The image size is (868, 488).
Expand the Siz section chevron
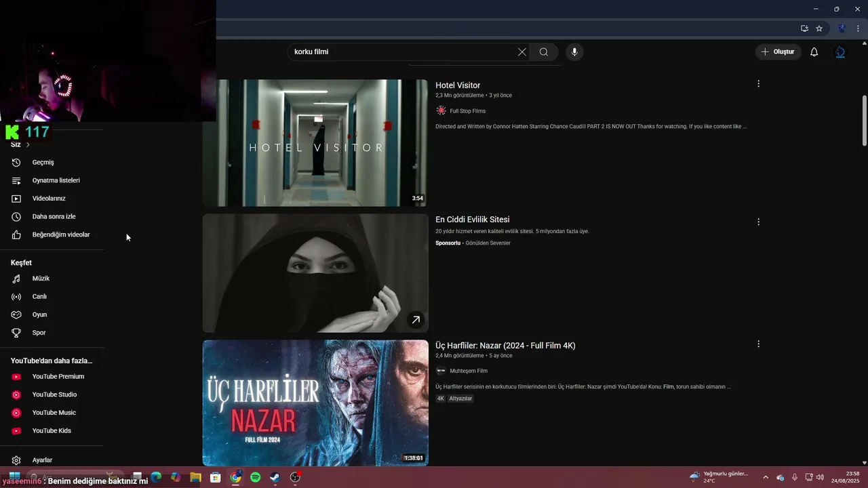point(28,144)
